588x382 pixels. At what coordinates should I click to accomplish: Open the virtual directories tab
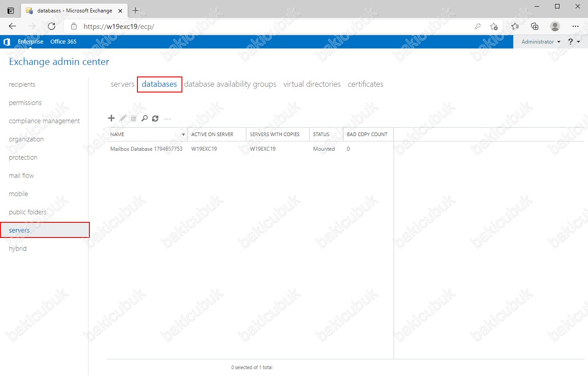click(x=312, y=84)
